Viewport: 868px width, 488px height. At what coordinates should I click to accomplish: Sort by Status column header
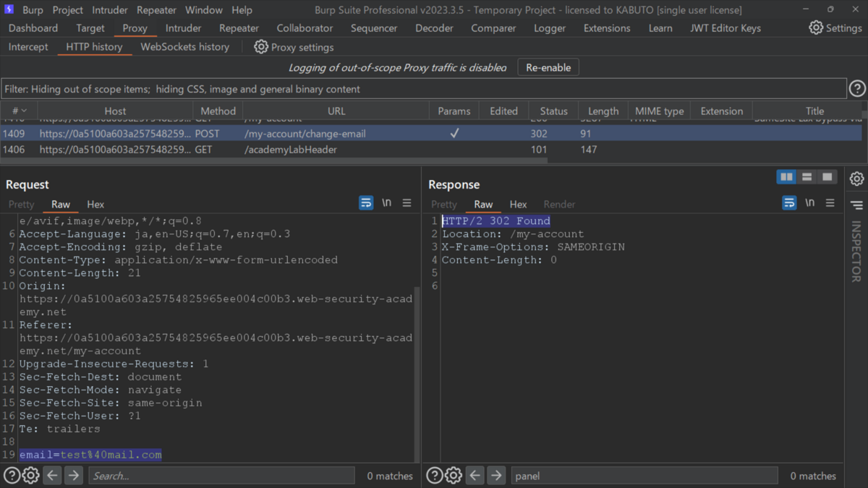pos(553,111)
